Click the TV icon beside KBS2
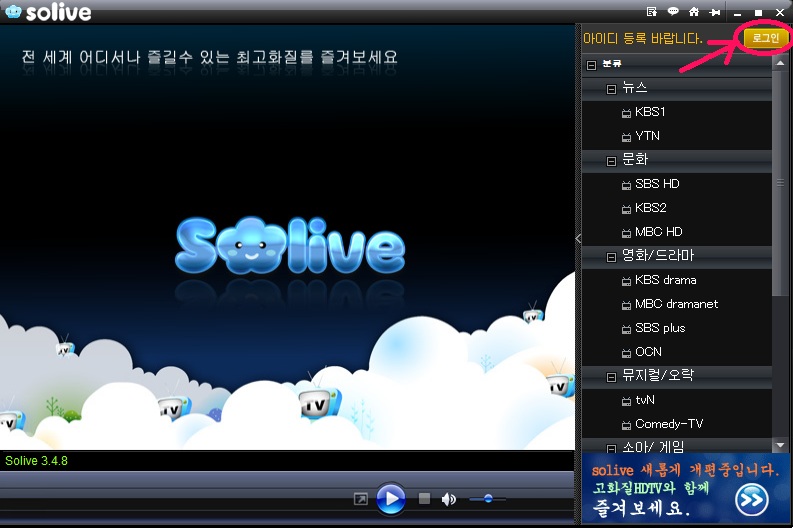 click(626, 209)
